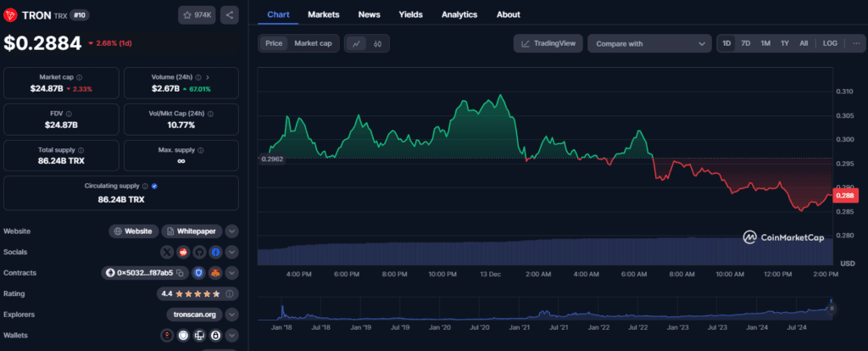
Task: Copy the 0x5032...f87ab5 contract address
Action: (180, 273)
